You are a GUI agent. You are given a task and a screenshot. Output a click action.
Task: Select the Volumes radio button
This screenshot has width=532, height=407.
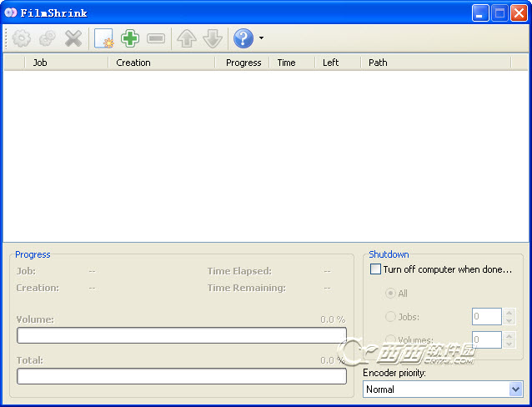[x=390, y=339]
